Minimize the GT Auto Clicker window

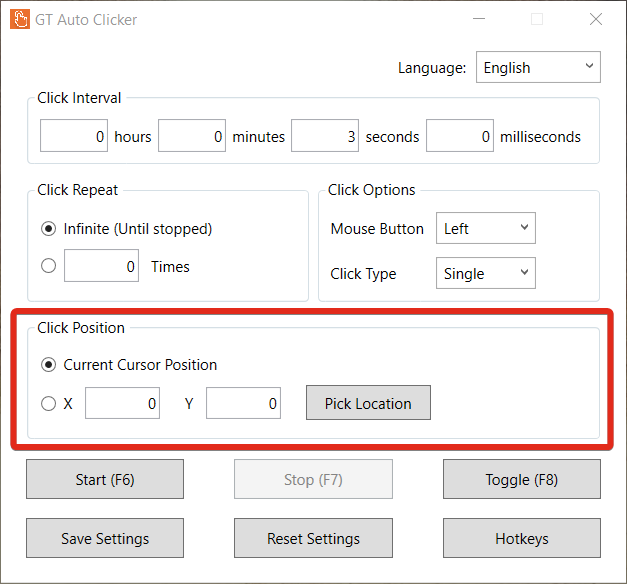pos(479,19)
